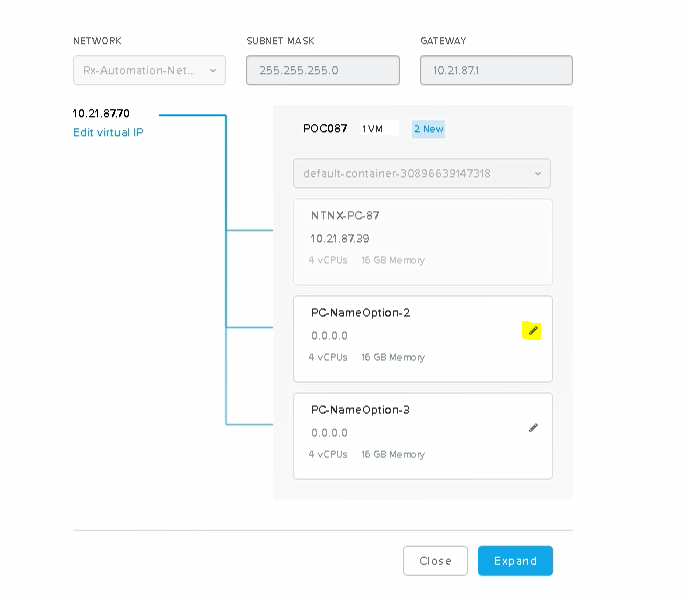Click "16 GB Memory" on the NTNX-PC-87 card

coord(392,260)
